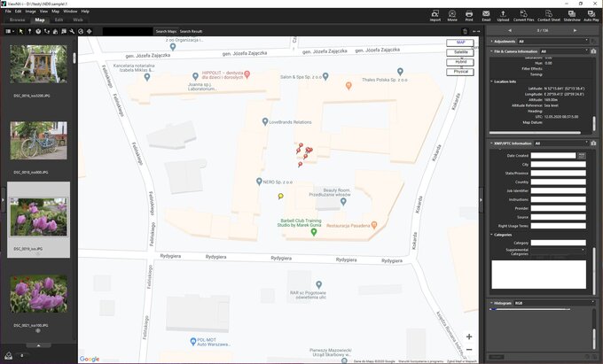Open the thumbnail layout dropdown

click(x=10, y=32)
